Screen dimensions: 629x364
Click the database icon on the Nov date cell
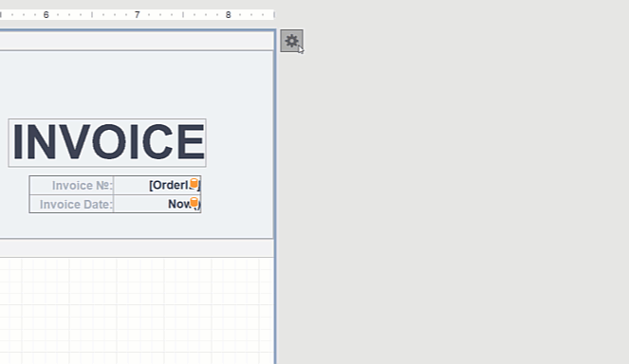pyautogui.click(x=194, y=202)
